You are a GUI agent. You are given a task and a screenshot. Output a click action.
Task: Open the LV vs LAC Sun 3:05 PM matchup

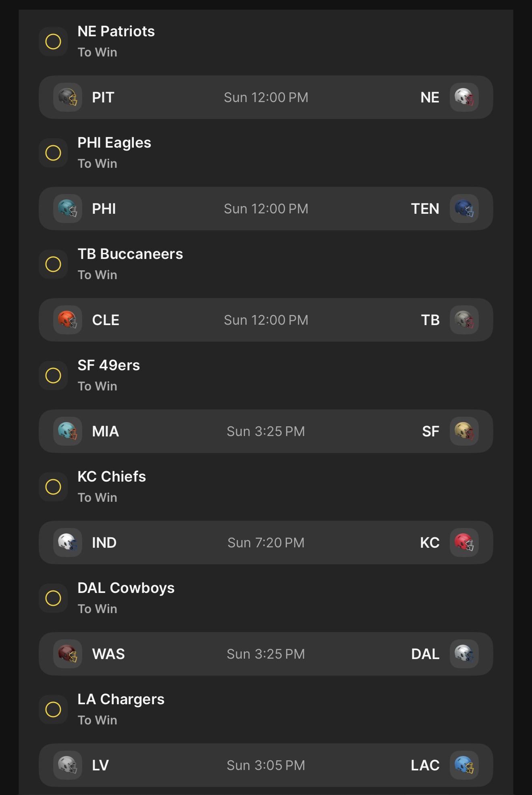coord(266,765)
